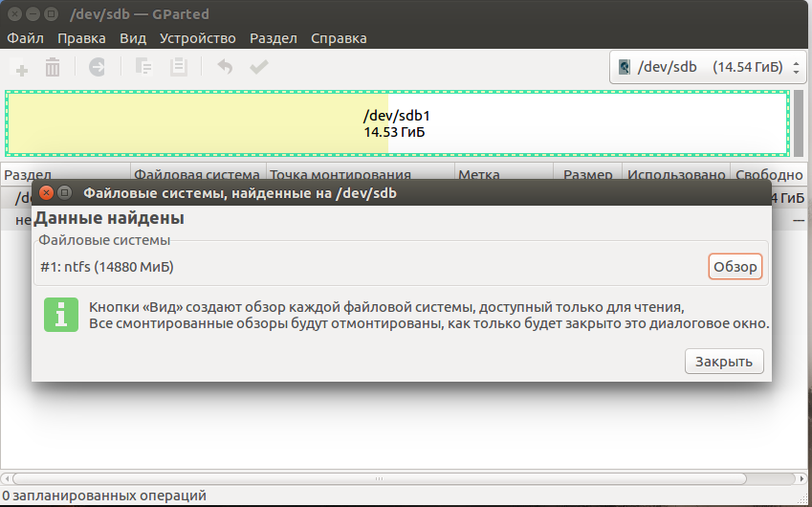812x507 pixels.
Task: Click the Resize/Move arrow toolbar icon
Action: click(x=97, y=67)
